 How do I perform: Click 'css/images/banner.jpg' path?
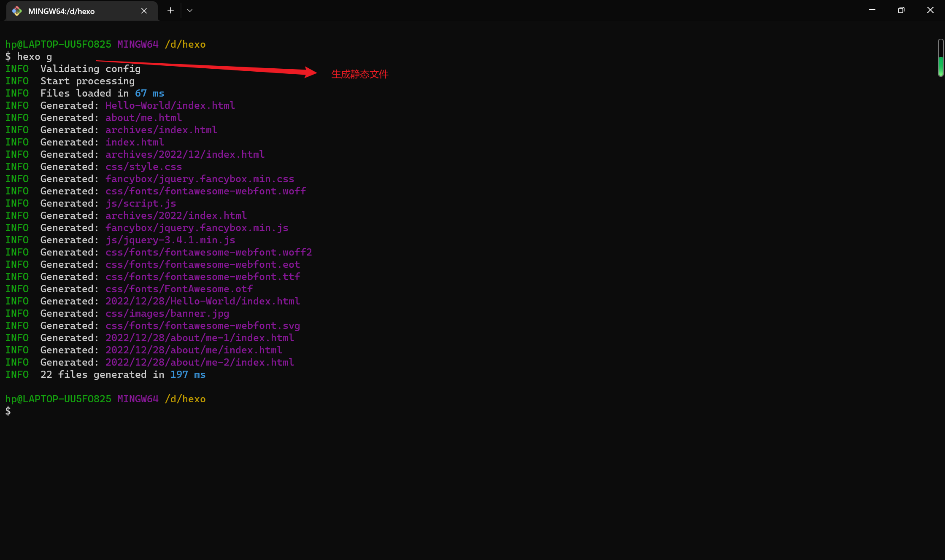(x=167, y=314)
